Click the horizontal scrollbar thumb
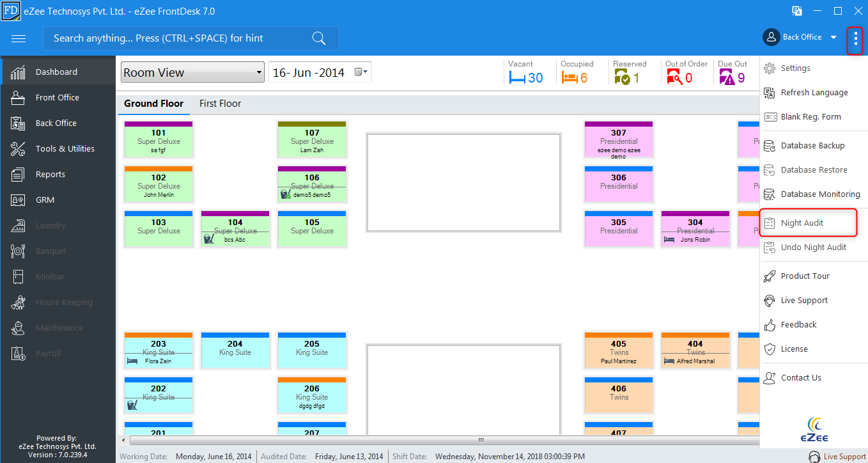Screen dimensions: 868x463 [x=444, y=440]
